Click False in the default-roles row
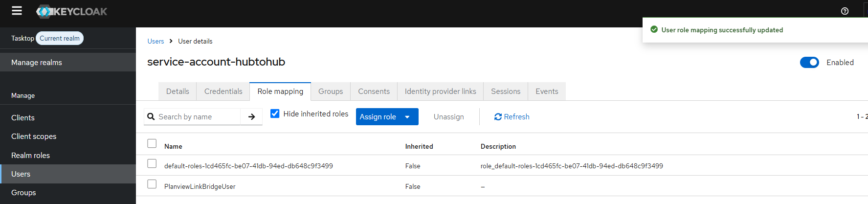 413,166
